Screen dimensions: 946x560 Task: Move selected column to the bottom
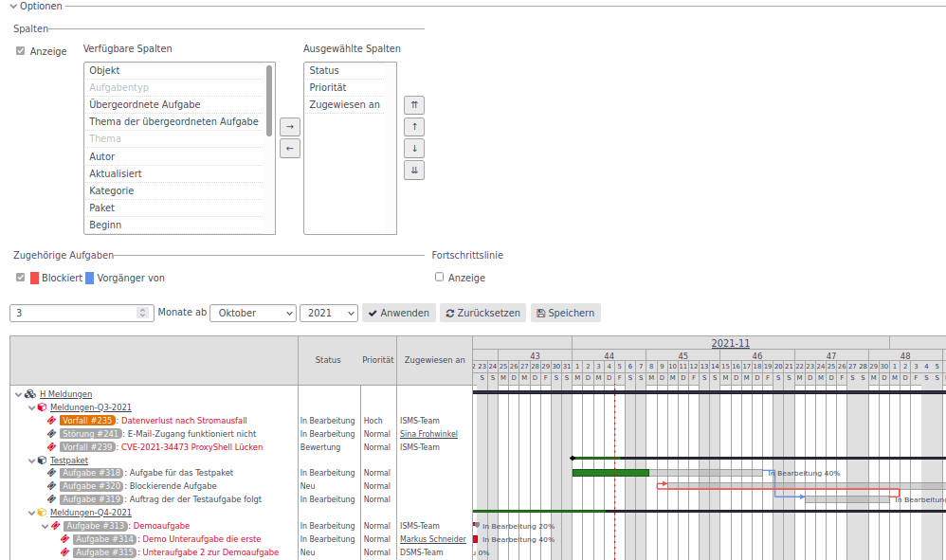(x=414, y=170)
